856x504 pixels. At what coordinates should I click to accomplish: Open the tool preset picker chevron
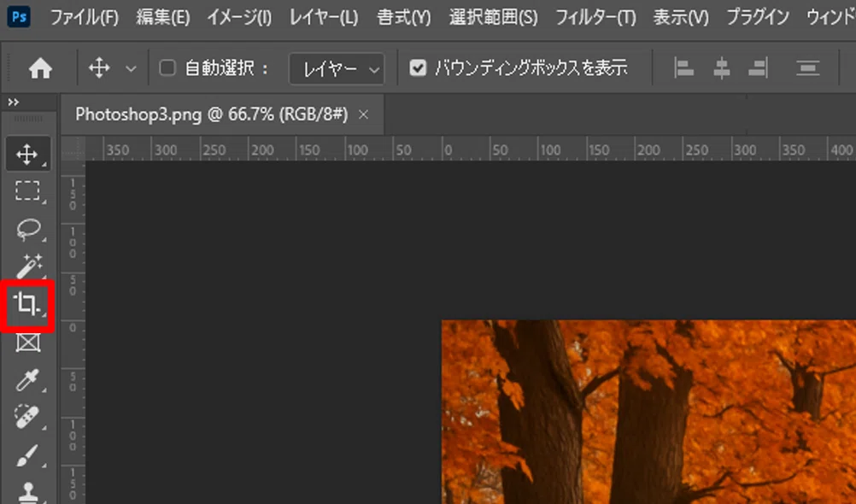coord(131,69)
